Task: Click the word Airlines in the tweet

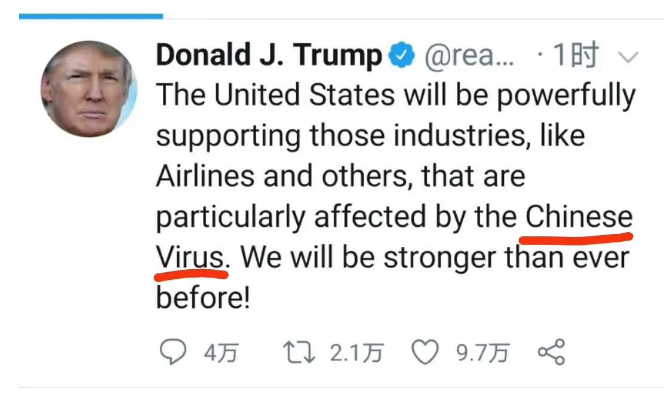Action: point(205,176)
